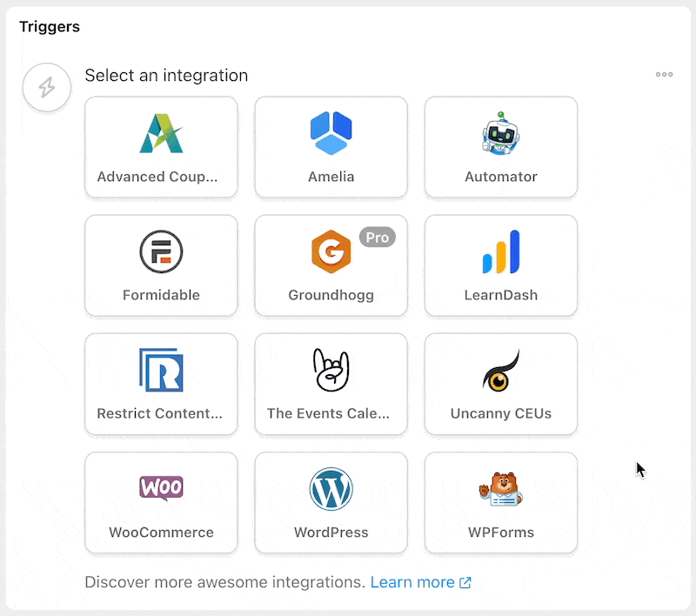Click the external link icon after Learn more
The image size is (696, 616).
[x=465, y=582]
